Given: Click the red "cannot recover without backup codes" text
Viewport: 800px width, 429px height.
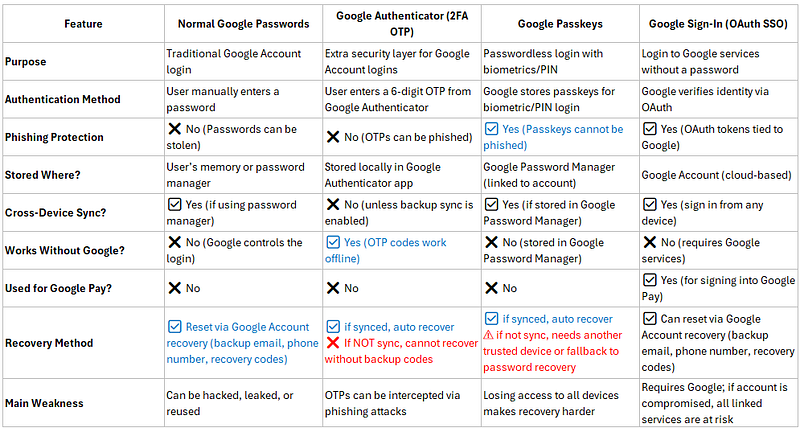Looking at the screenshot, I should (x=401, y=351).
